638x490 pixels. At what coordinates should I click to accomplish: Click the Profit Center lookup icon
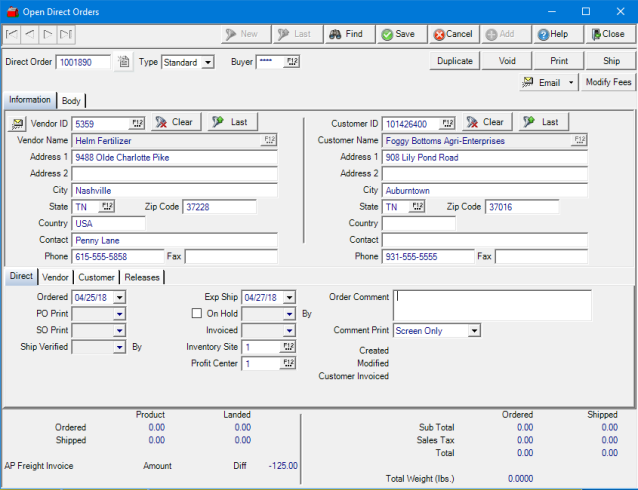288,364
